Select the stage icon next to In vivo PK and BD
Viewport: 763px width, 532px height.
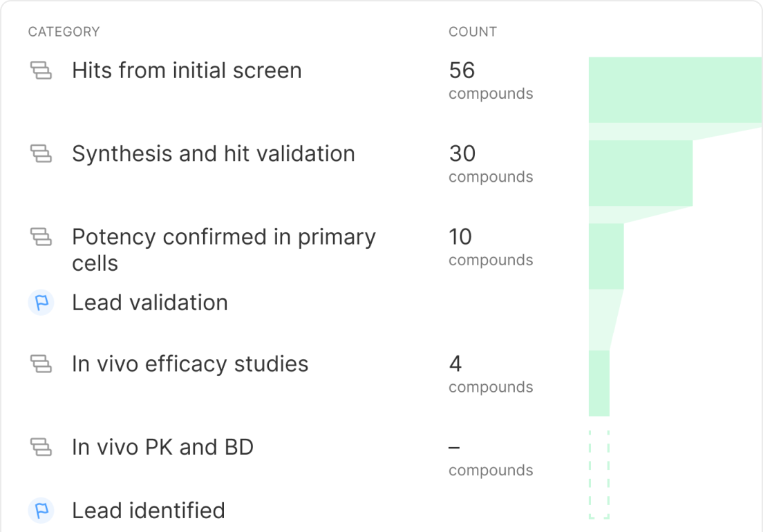tap(41, 447)
